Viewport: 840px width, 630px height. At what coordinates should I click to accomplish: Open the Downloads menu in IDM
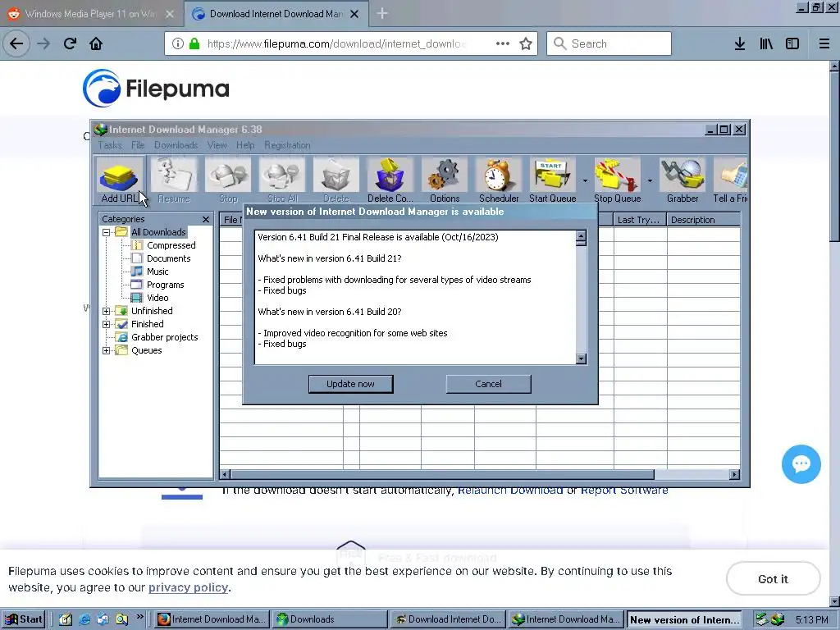(176, 145)
